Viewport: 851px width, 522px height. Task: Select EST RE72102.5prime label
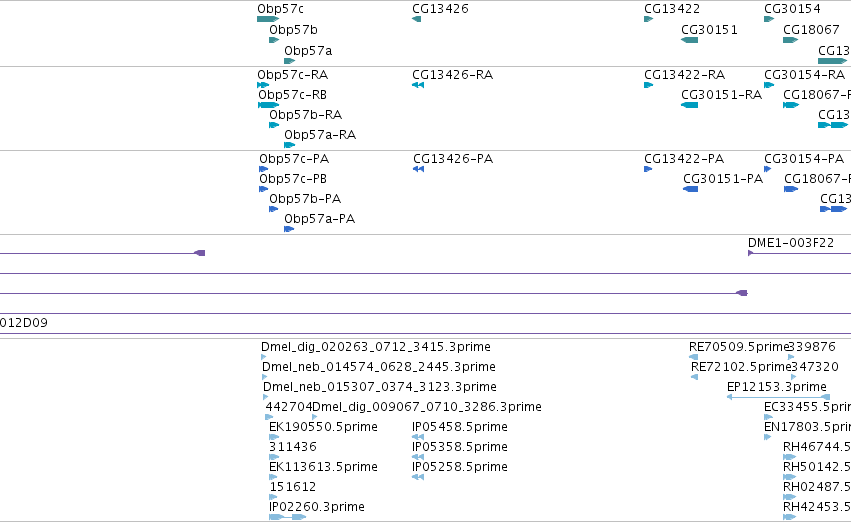coord(741,367)
